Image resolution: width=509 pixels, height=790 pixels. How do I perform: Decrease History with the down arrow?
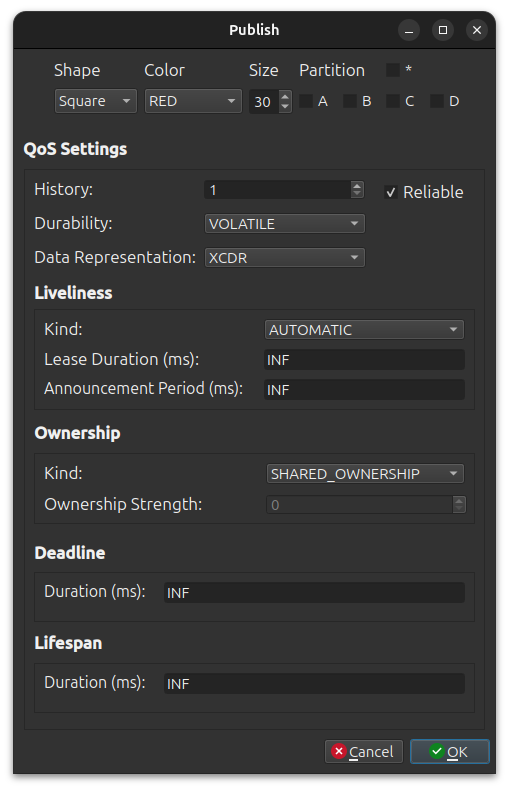coord(357,194)
